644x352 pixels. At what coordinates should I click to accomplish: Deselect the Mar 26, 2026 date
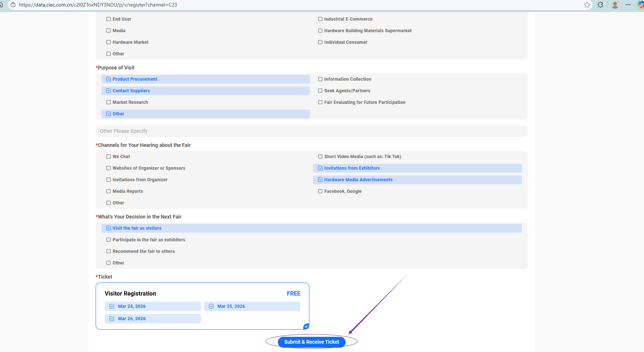point(112,319)
